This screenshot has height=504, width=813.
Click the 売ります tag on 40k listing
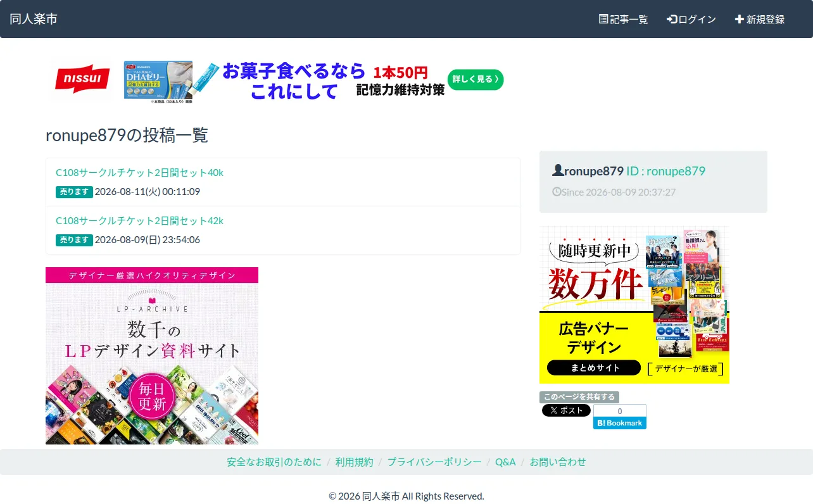(74, 192)
